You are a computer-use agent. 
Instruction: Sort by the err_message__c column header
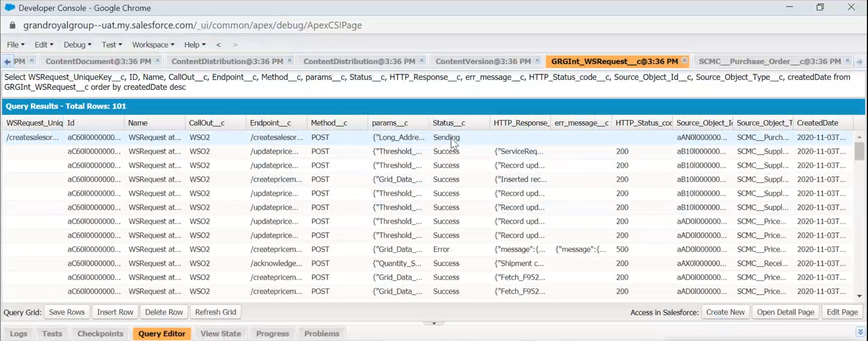pyautogui.click(x=581, y=123)
